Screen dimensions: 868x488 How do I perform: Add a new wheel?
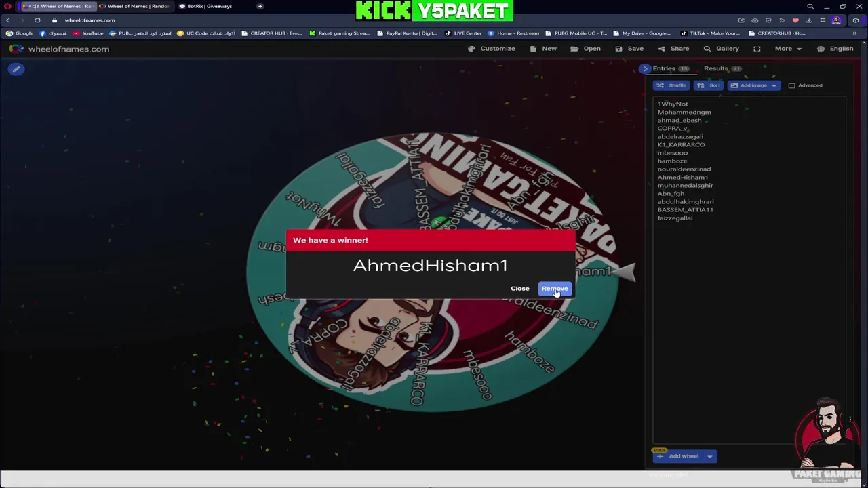[x=677, y=456]
